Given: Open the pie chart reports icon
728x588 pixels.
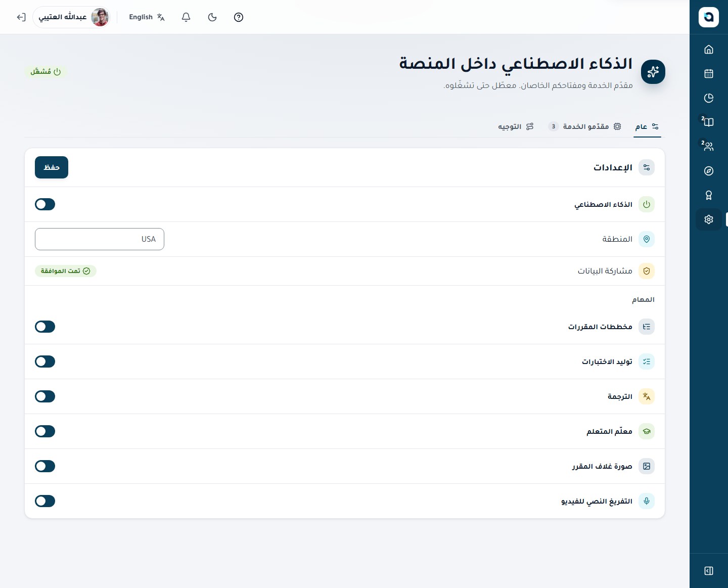Looking at the screenshot, I should [x=709, y=98].
